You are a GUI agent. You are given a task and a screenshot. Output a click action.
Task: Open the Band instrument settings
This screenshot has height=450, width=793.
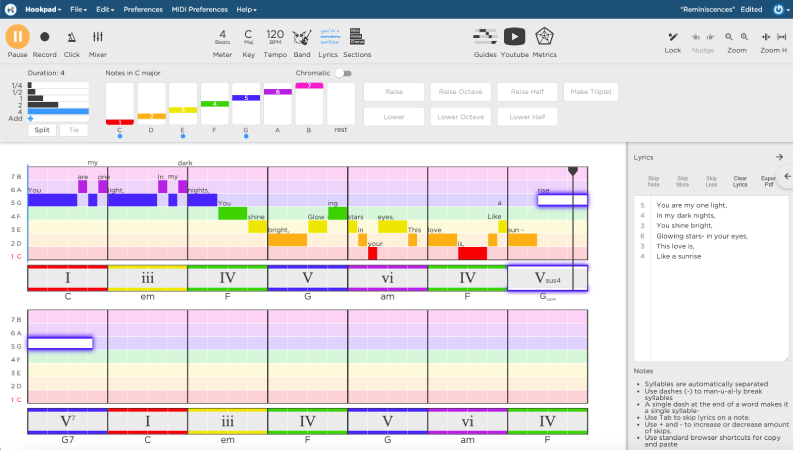point(301,37)
